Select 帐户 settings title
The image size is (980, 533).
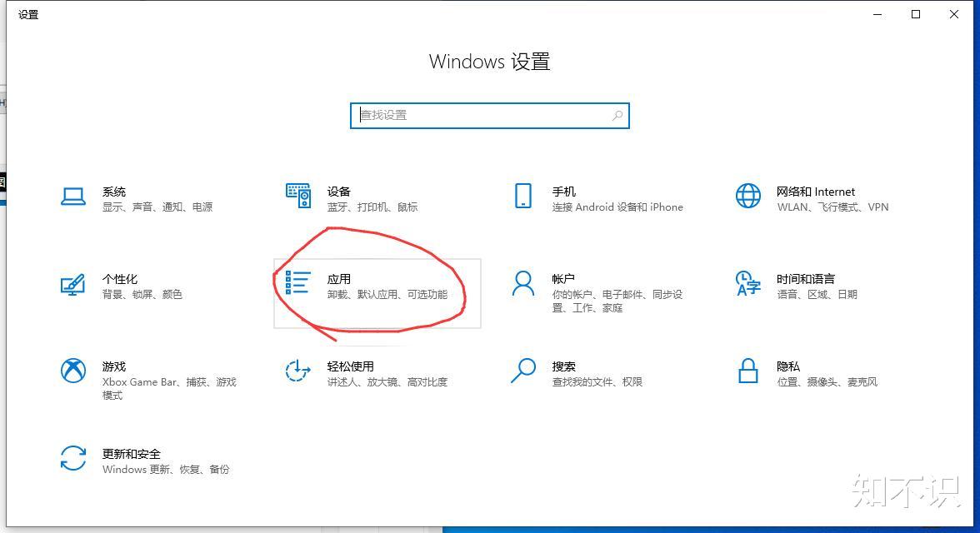coord(563,279)
